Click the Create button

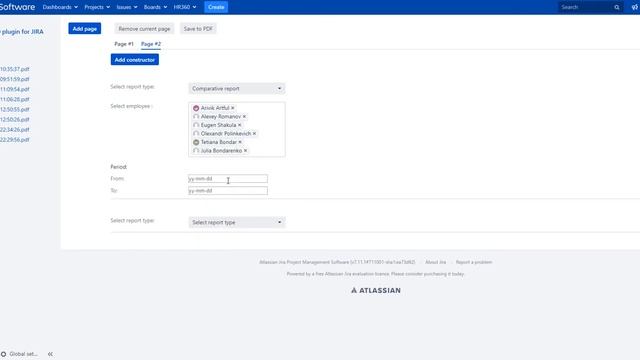point(216,7)
